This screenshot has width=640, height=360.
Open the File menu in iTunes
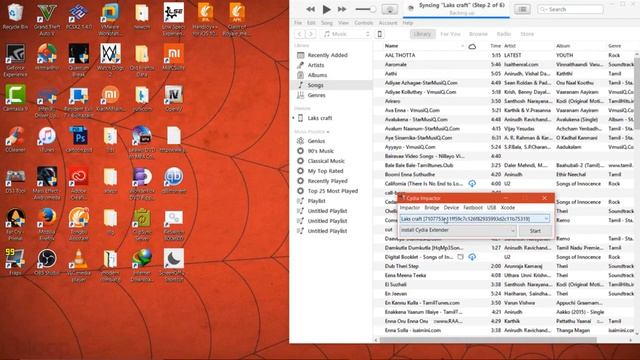(x=298, y=23)
